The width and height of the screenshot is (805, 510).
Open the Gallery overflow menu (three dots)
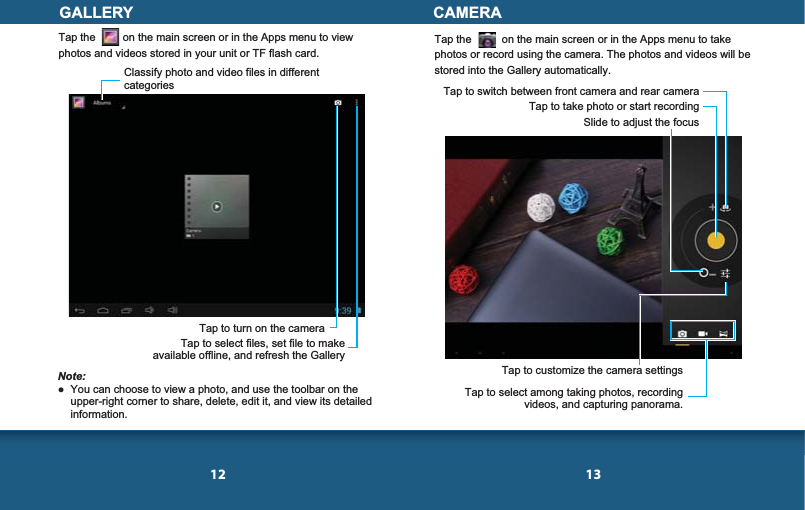[357, 103]
